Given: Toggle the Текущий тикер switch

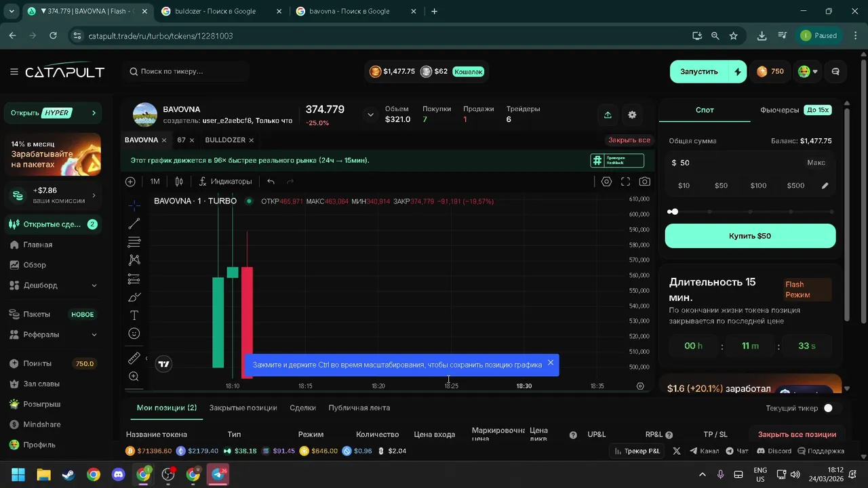Looking at the screenshot, I should (x=831, y=408).
